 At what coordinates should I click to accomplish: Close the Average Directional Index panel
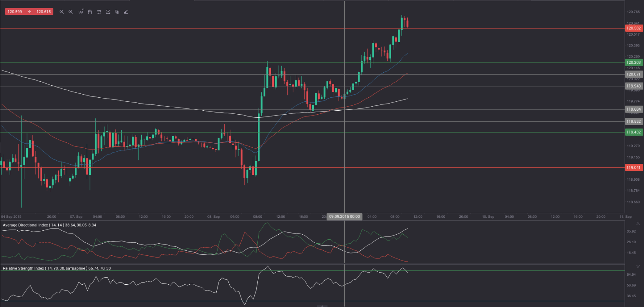pyautogui.click(x=638, y=223)
